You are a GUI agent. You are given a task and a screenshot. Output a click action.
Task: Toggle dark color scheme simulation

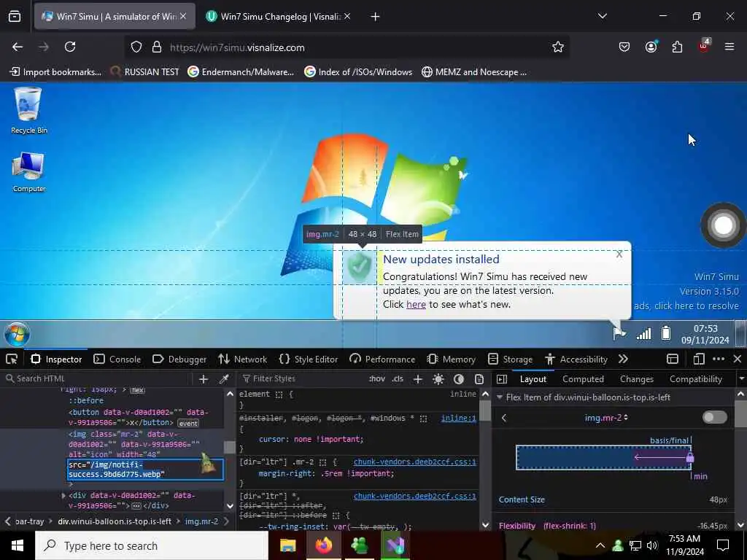point(459,378)
